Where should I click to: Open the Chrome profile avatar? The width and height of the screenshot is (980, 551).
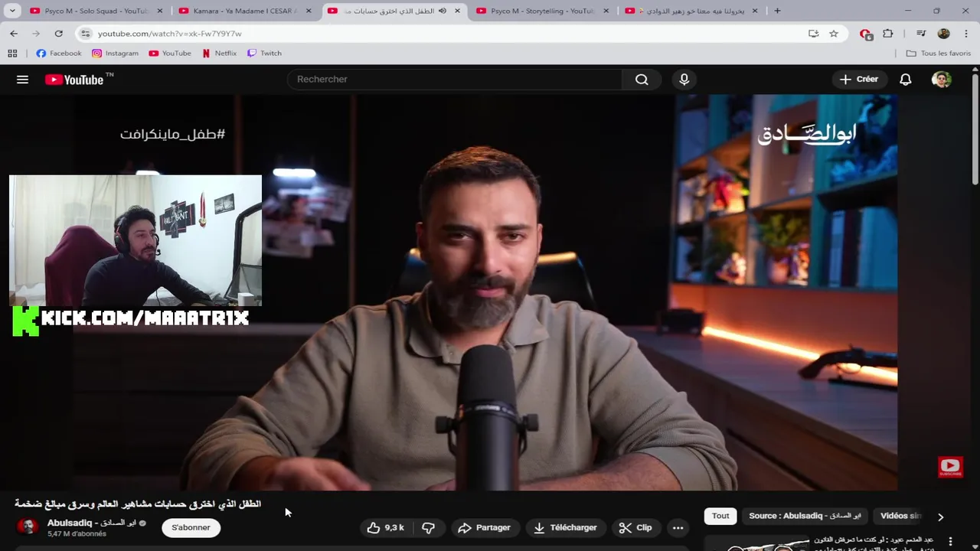(943, 34)
